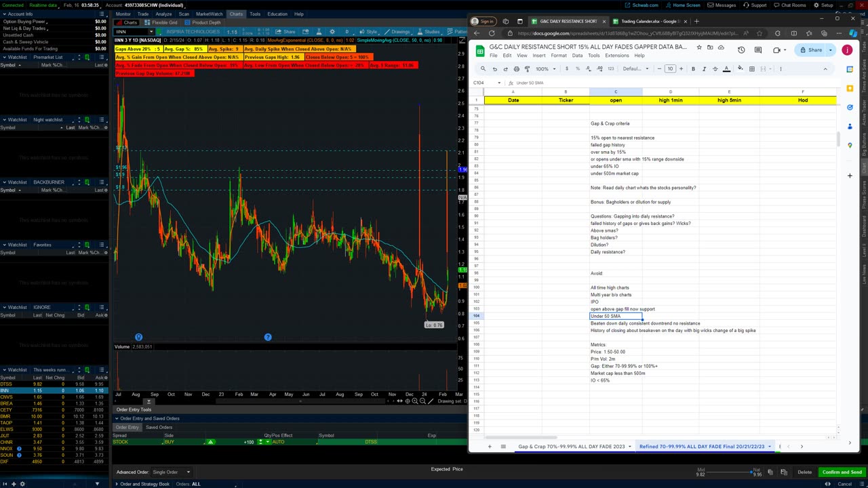Click Confirm and Send button
This screenshot has width=868, height=488.
pos(842,472)
